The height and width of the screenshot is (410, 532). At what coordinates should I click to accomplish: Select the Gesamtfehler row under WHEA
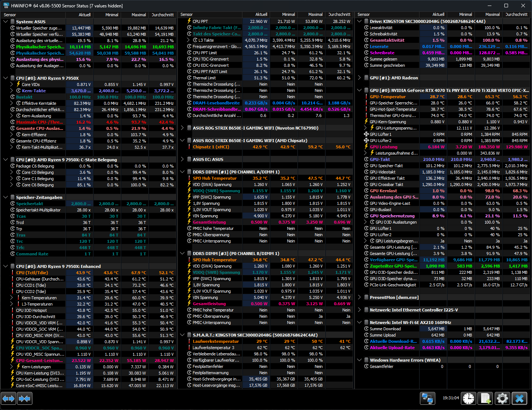(442, 366)
